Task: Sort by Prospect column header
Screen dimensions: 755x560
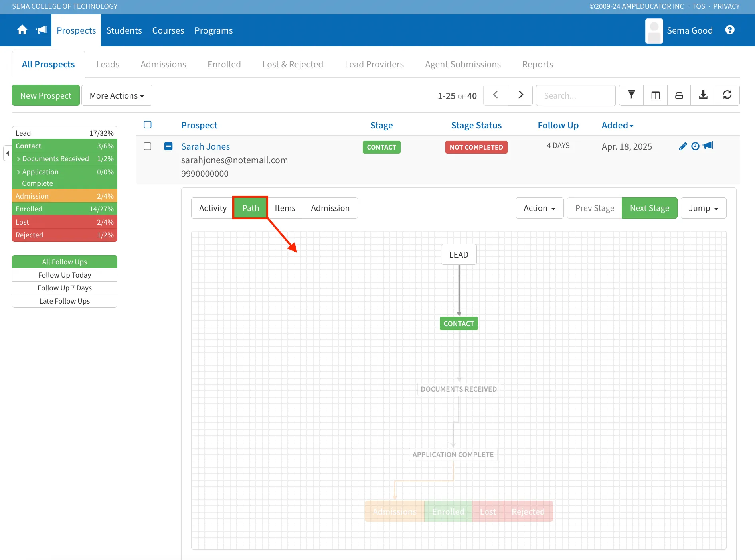Action: (x=199, y=125)
